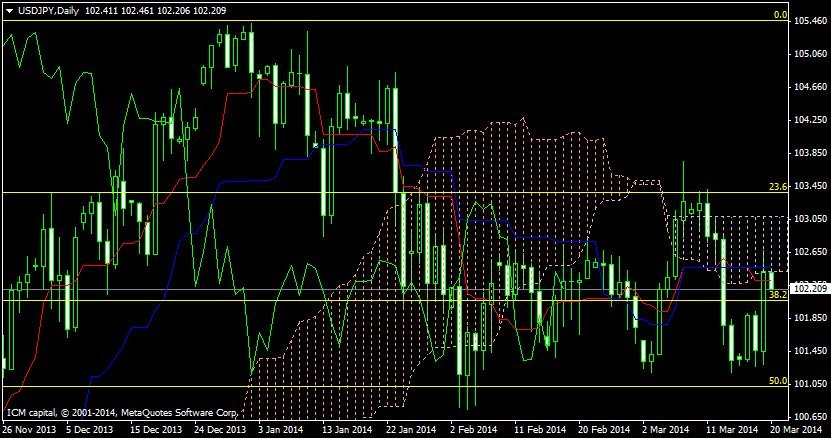
Task: Click the 2 Feb 2014 date label
Action: click(474, 430)
